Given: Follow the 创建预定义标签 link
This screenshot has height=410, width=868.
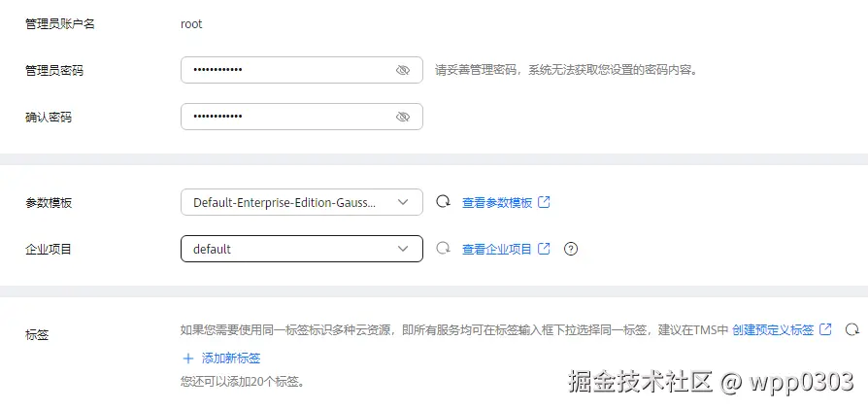Looking at the screenshot, I should [x=773, y=329].
